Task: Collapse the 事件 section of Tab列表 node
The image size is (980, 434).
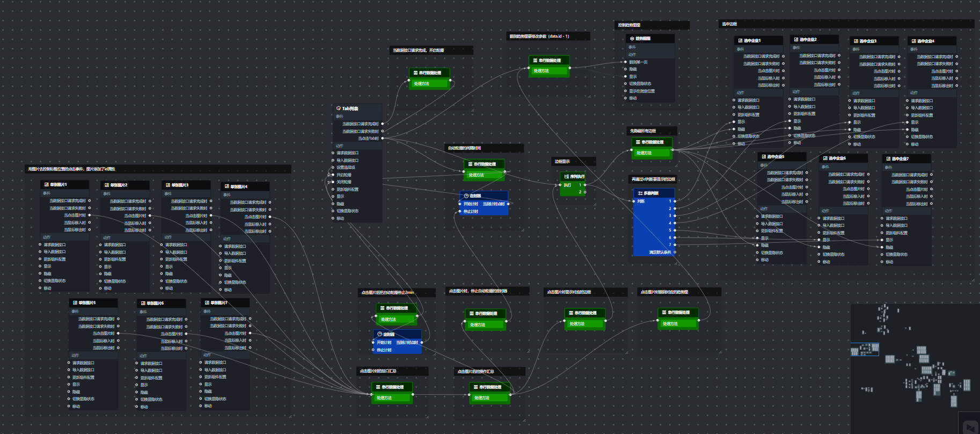Action: coord(339,116)
